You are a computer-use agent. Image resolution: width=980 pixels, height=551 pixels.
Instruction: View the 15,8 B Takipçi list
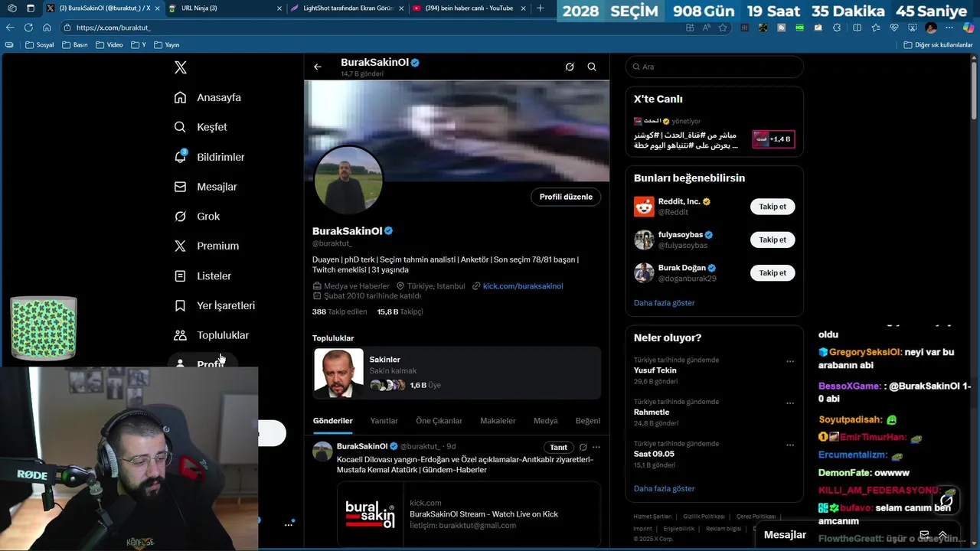(400, 311)
